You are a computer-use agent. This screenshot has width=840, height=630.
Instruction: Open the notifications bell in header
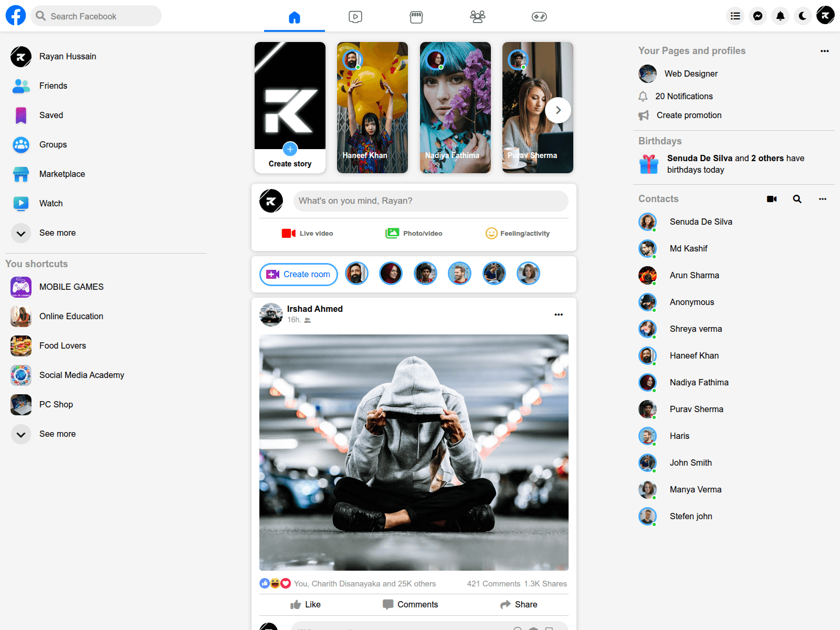781,16
